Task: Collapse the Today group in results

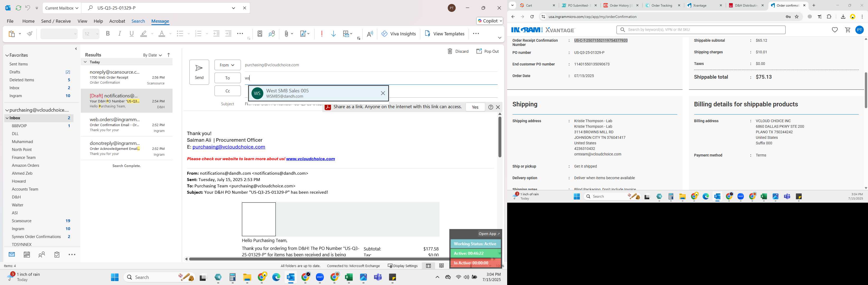Action: coord(85,62)
